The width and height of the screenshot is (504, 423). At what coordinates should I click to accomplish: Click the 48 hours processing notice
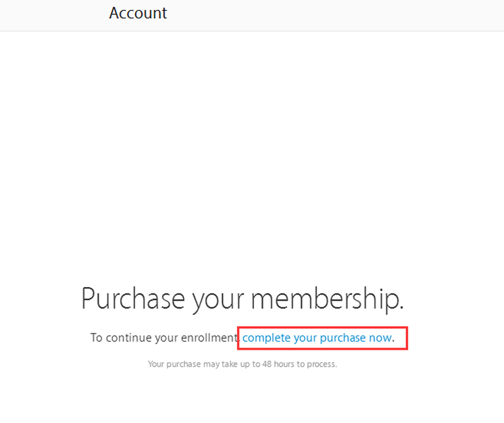(x=243, y=364)
